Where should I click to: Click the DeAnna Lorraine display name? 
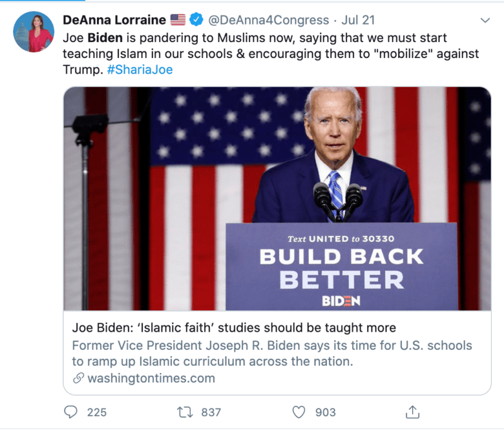tap(114, 21)
